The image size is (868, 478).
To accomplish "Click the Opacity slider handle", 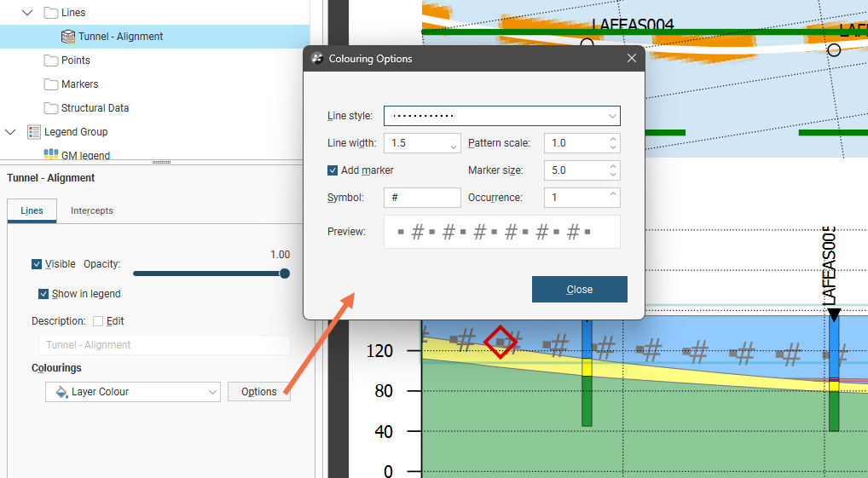I will 285,274.
